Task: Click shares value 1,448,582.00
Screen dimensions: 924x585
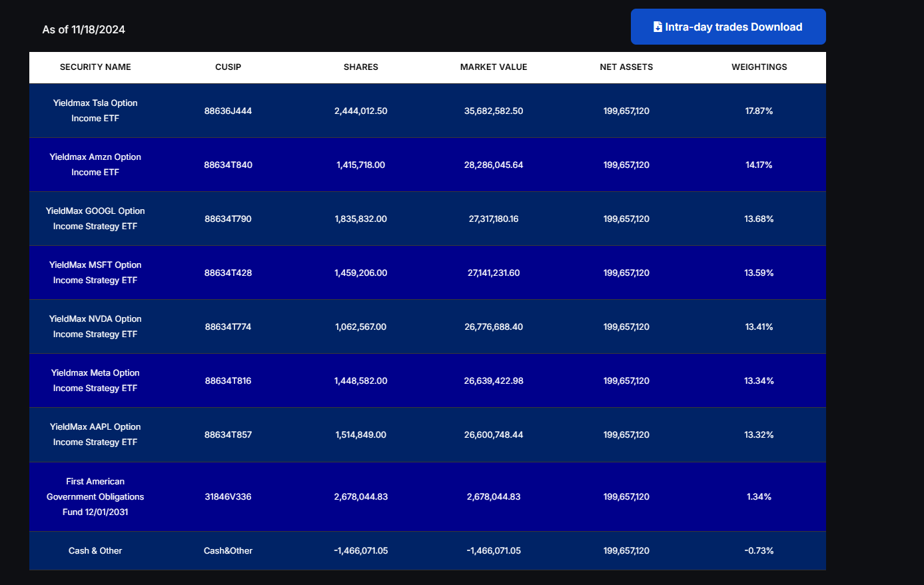Action: (x=360, y=380)
